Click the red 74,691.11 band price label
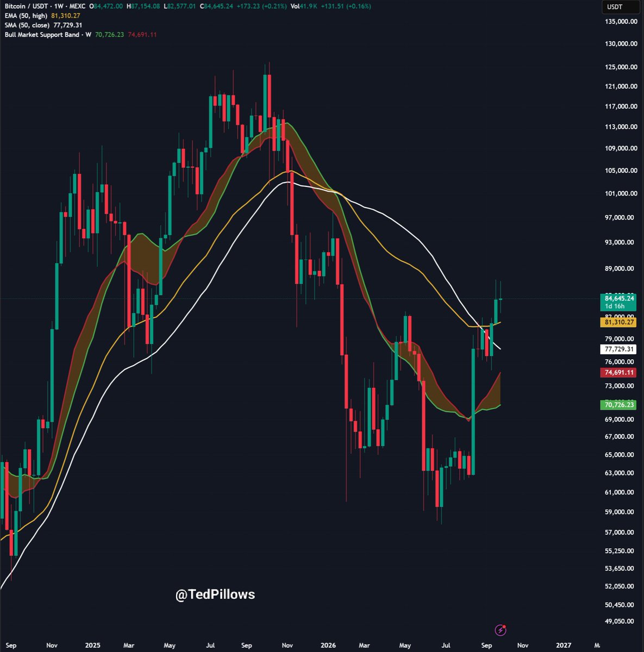 coord(619,373)
